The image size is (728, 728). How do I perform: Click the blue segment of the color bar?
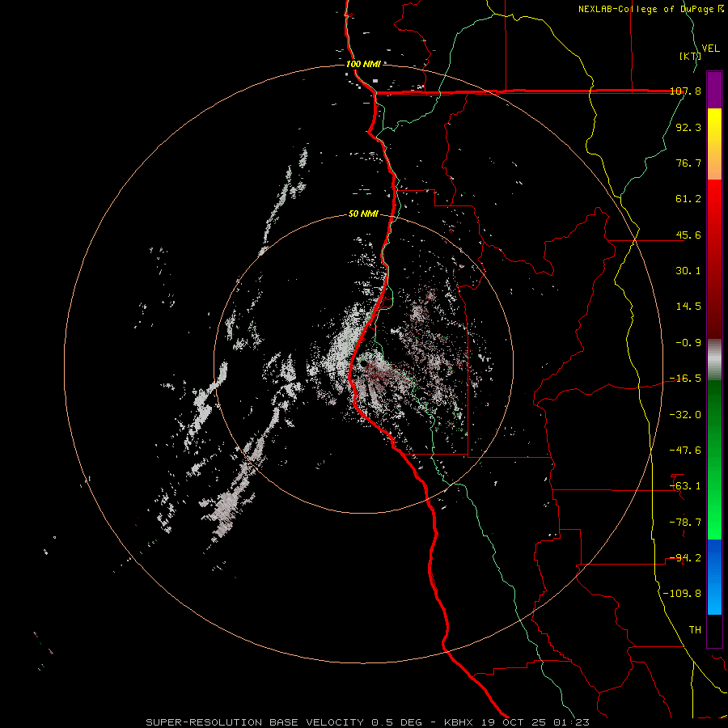tap(714, 577)
